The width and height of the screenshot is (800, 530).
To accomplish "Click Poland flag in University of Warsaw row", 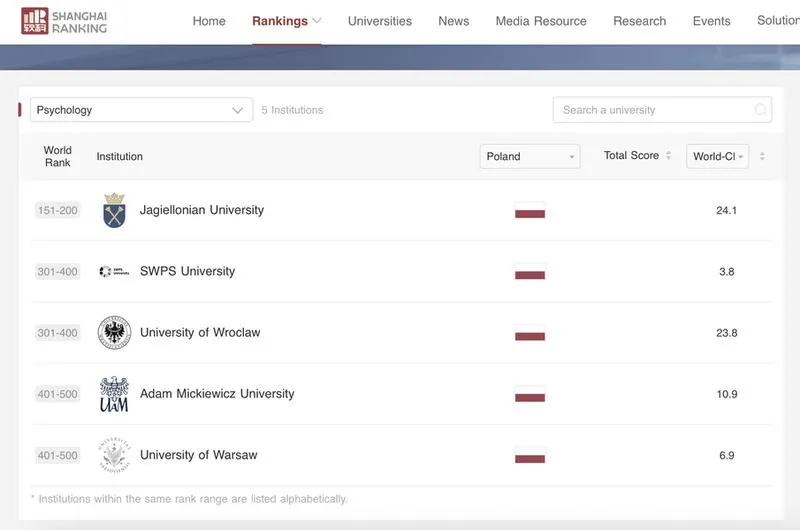I will point(530,455).
